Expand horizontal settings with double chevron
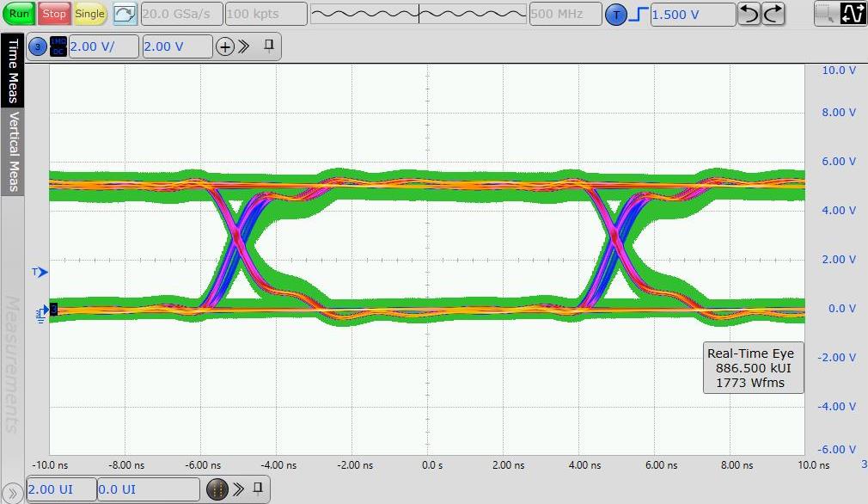 (x=237, y=489)
